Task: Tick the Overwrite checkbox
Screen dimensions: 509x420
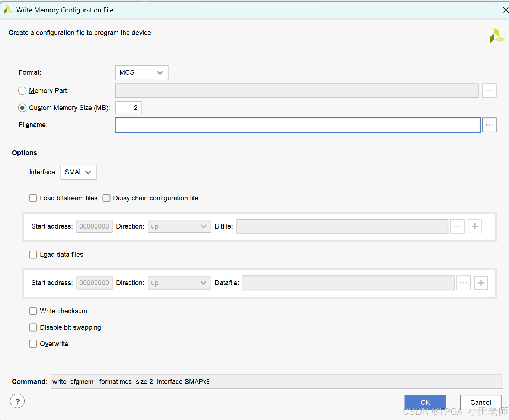Action: pyautogui.click(x=33, y=344)
